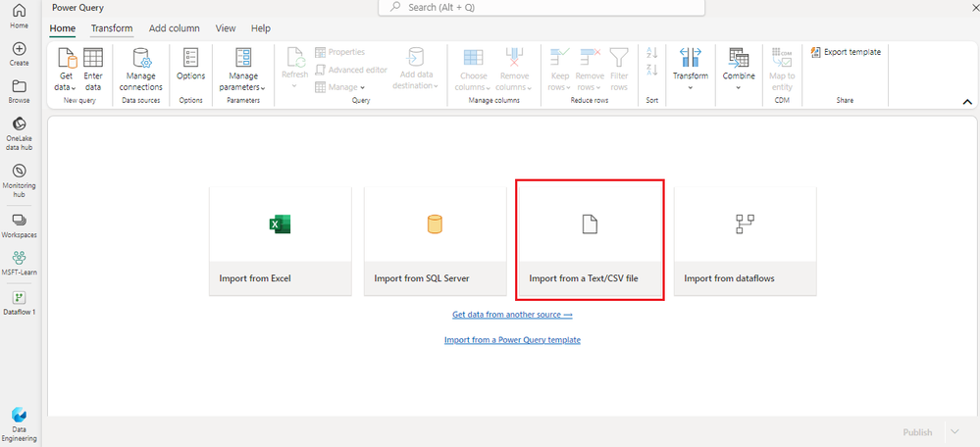Open query Properties
This screenshot has height=447, width=980.
pyautogui.click(x=340, y=52)
